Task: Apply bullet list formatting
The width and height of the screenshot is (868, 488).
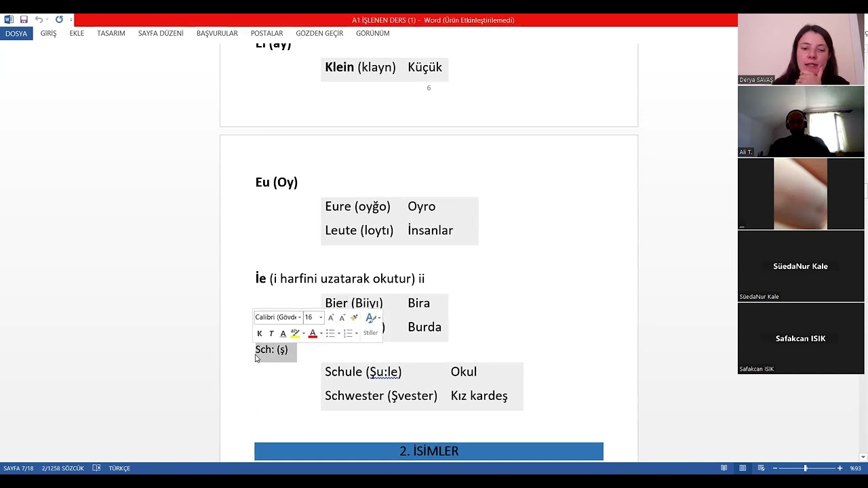Action: pyautogui.click(x=330, y=333)
